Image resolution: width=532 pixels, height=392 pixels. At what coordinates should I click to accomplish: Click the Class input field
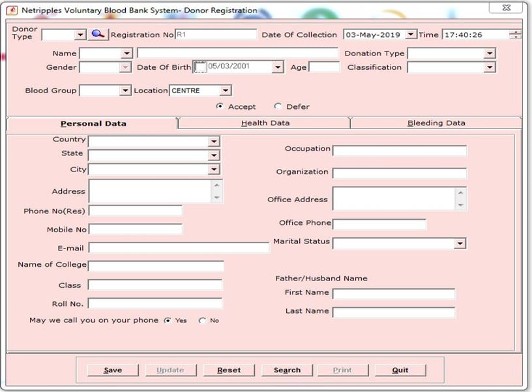pos(155,285)
